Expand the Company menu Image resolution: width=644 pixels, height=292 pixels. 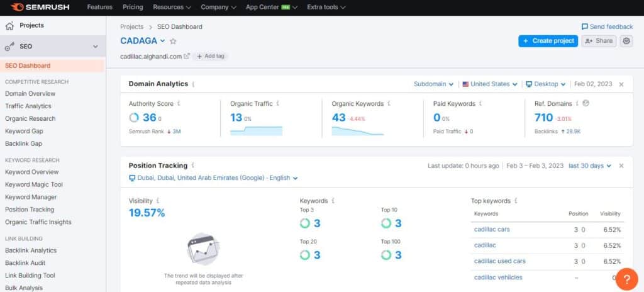[x=218, y=7]
